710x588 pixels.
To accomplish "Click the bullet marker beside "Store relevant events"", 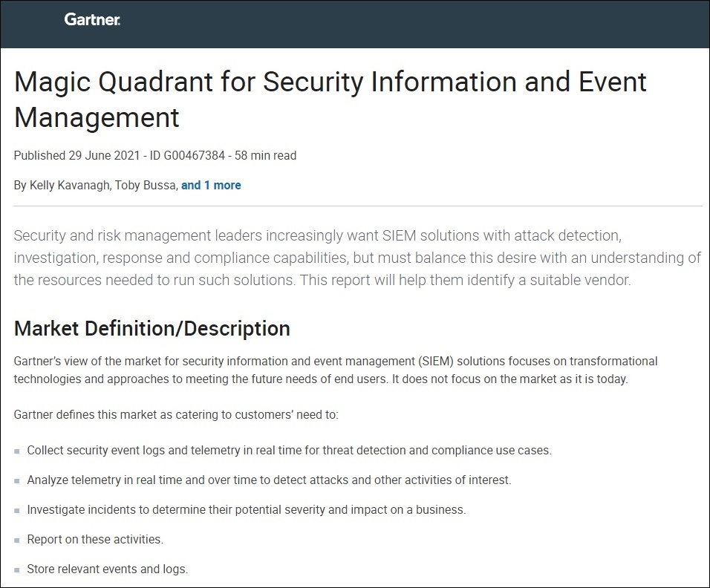I will (17, 570).
